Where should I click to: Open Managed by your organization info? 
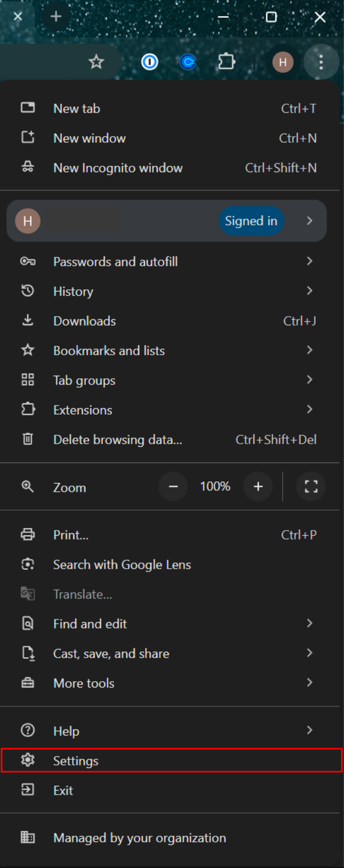coord(139,838)
